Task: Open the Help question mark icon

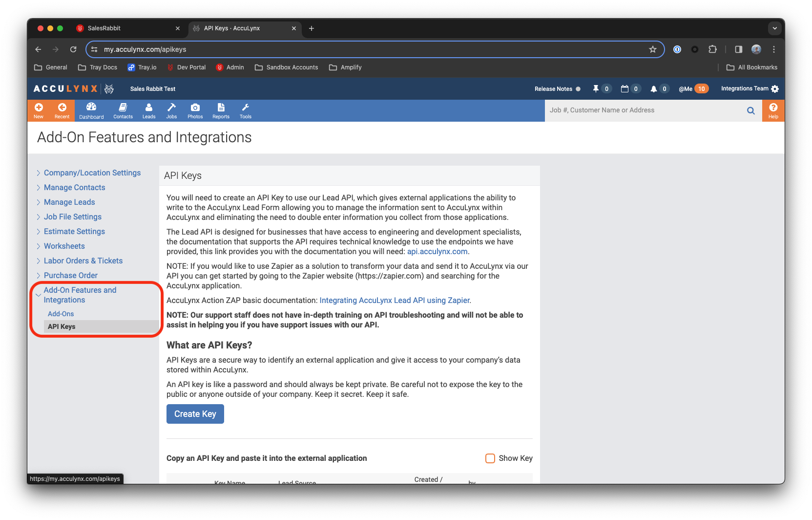Action: 773,110
